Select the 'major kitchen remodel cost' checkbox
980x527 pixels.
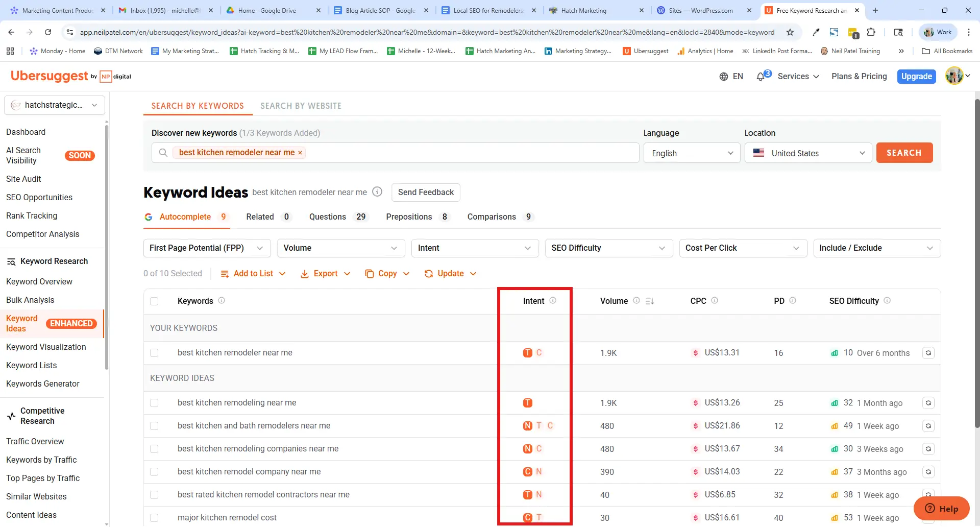point(154,518)
